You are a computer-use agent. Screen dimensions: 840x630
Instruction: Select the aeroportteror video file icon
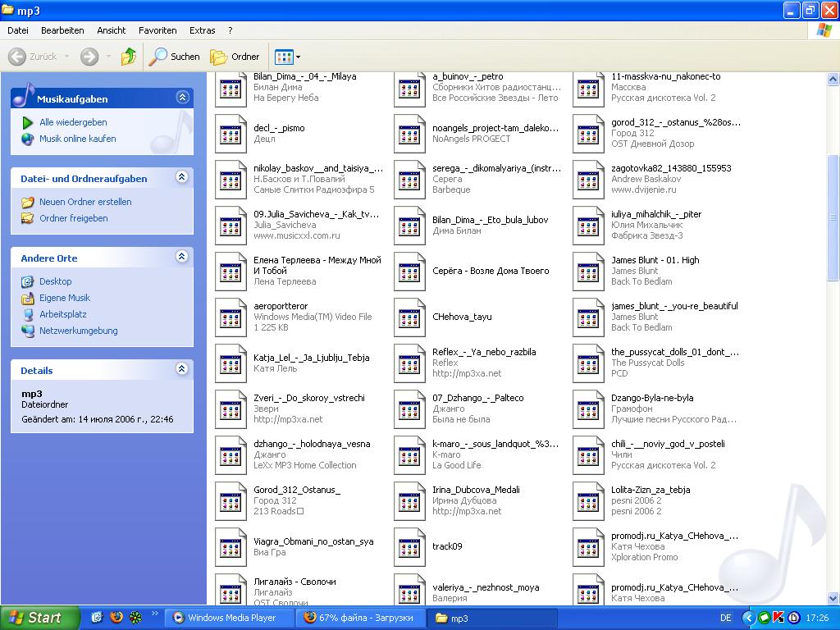[231, 317]
